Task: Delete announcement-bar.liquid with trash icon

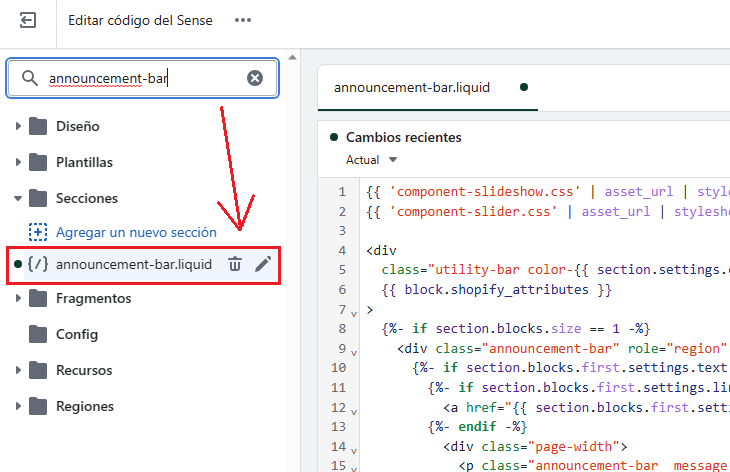Action: point(235,264)
